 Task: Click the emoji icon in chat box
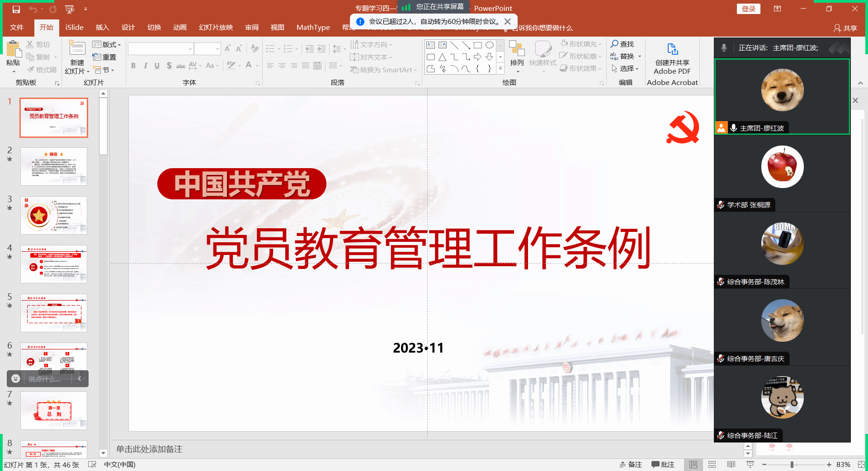click(x=16, y=379)
